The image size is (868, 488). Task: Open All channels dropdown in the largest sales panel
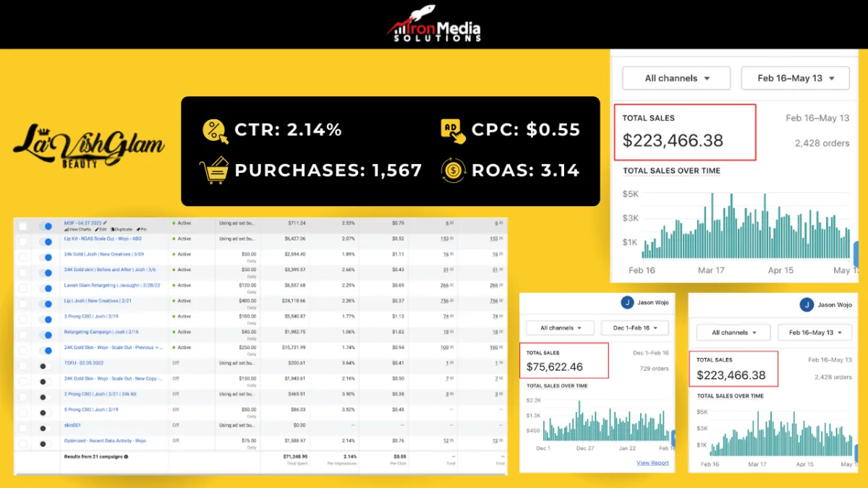[677, 78]
